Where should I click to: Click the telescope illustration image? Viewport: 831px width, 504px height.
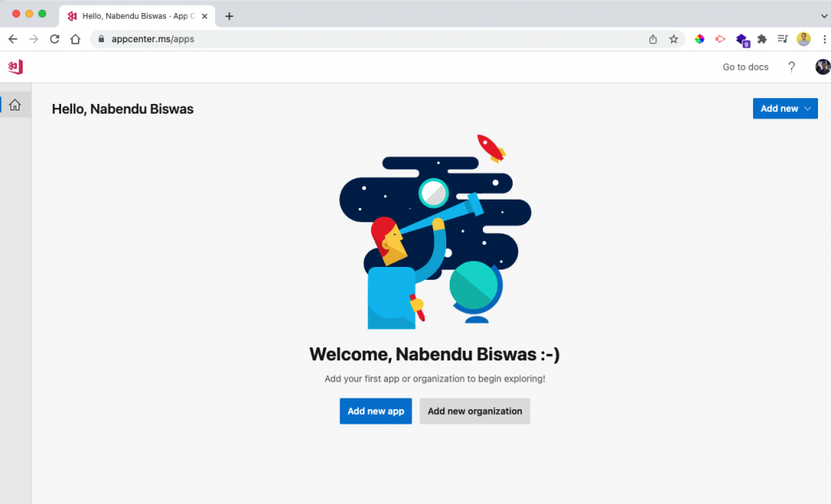point(435,231)
